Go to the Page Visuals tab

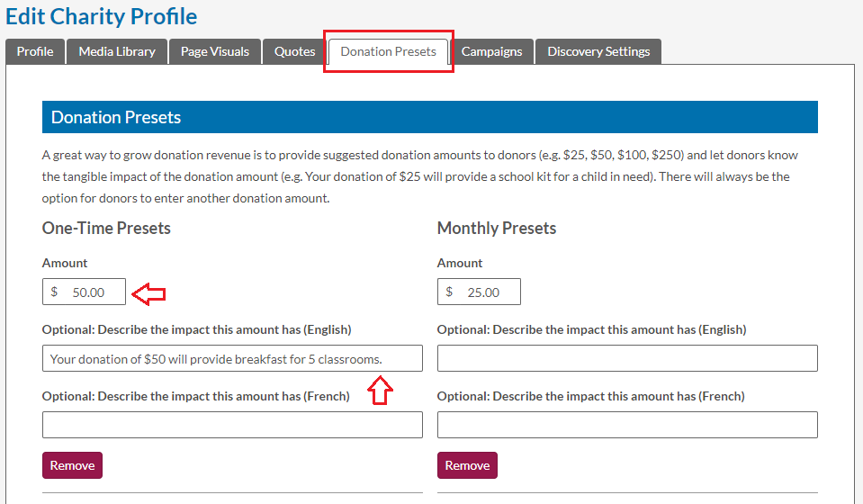click(215, 51)
